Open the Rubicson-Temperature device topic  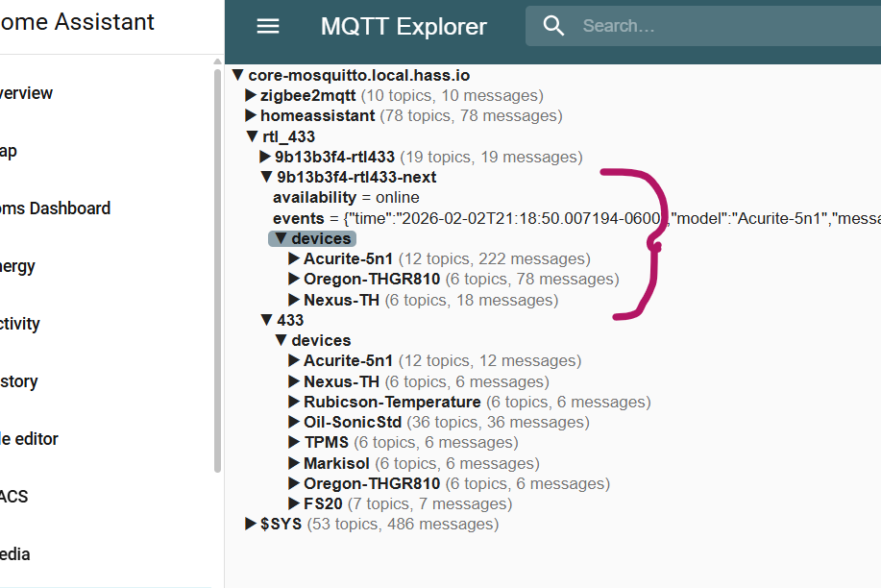(x=392, y=402)
